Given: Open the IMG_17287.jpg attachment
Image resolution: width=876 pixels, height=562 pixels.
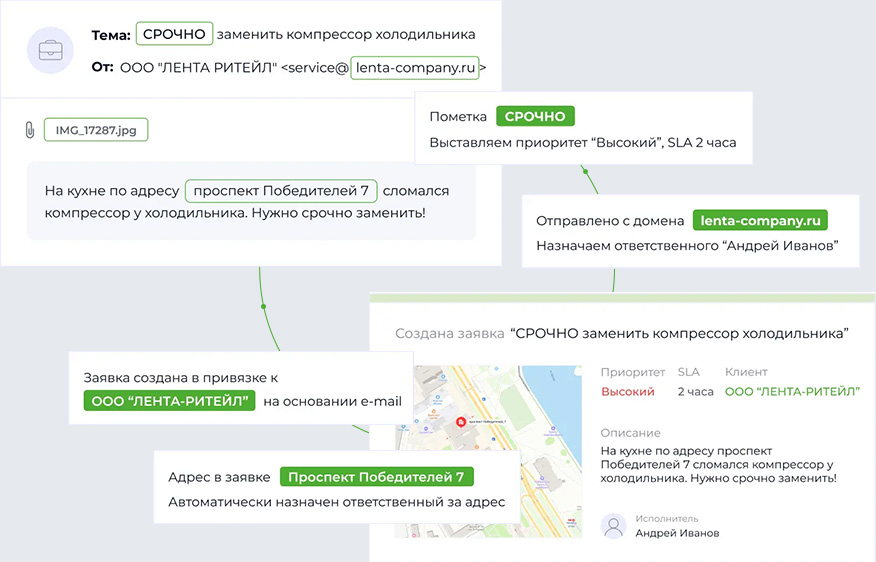Looking at the screenshot, I should (95, 130).
